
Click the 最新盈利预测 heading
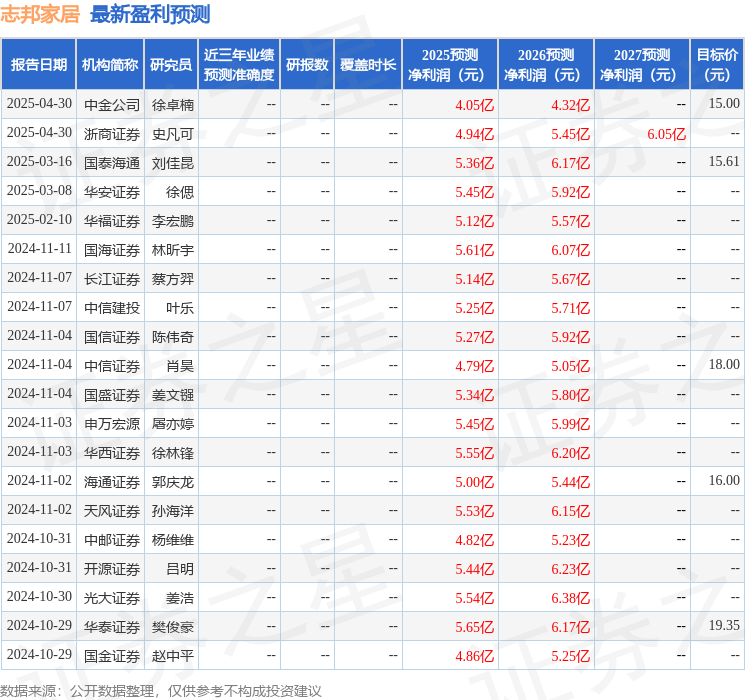[x=150, y=14]
